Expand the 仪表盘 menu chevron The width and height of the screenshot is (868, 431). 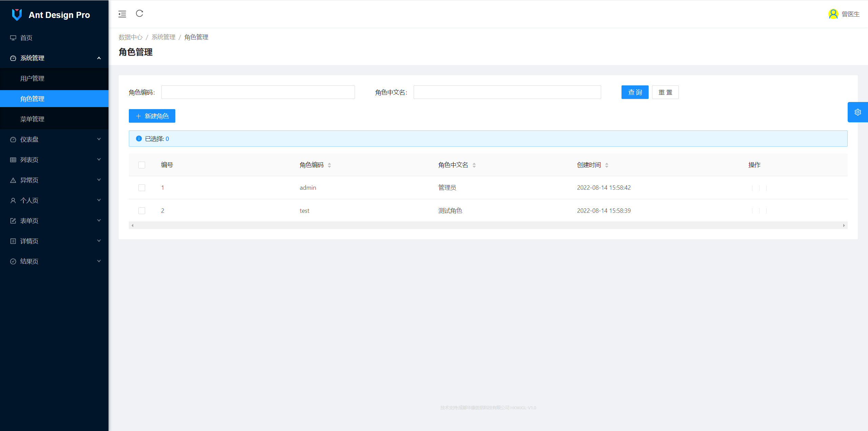[99, 139]
